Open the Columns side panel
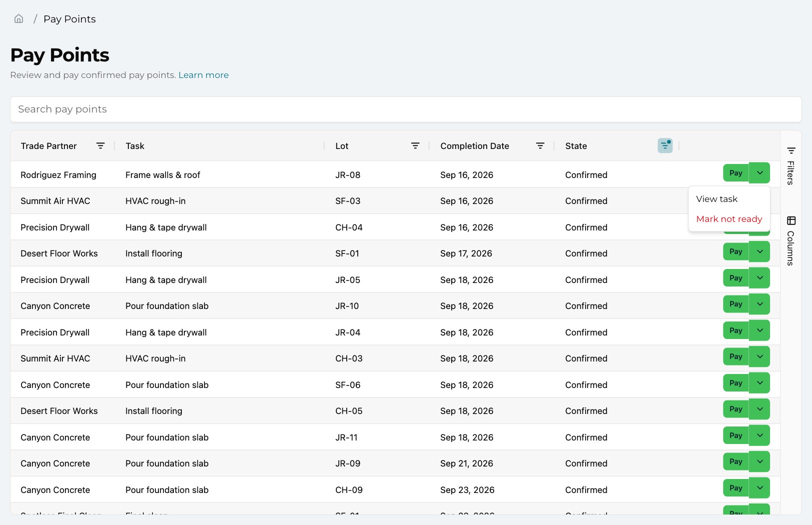812x525 pixels. [791, 240]
